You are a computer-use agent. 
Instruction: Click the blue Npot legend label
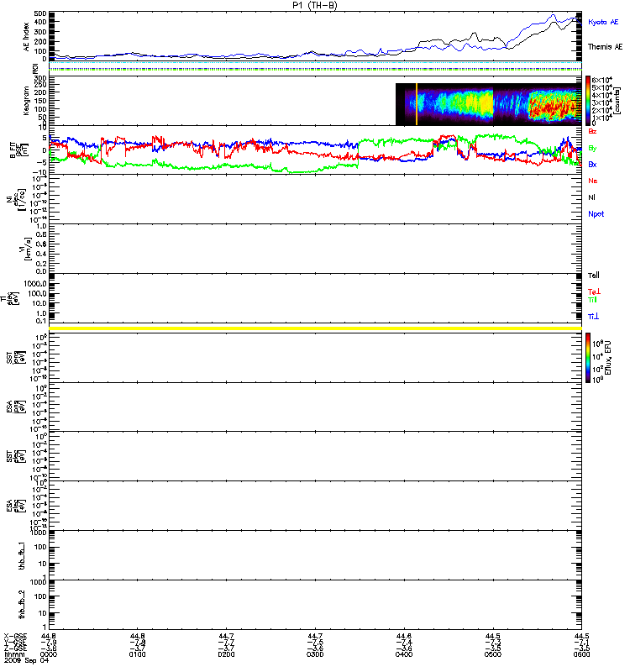596,214
